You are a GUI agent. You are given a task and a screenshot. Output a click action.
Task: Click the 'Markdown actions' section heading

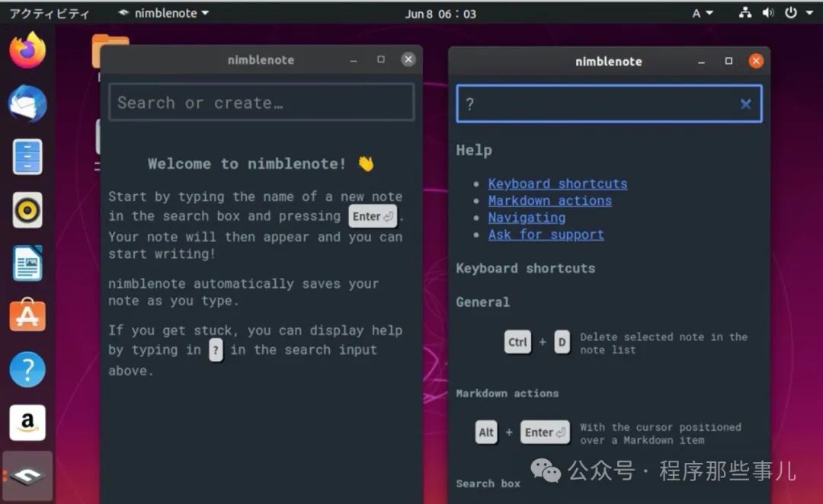507,394
